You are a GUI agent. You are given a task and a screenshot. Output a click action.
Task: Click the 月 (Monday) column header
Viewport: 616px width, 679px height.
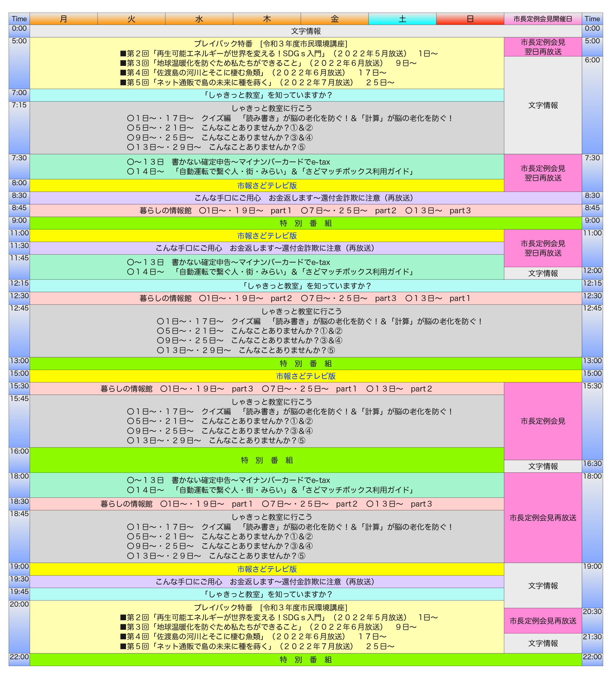coord(63,19)
